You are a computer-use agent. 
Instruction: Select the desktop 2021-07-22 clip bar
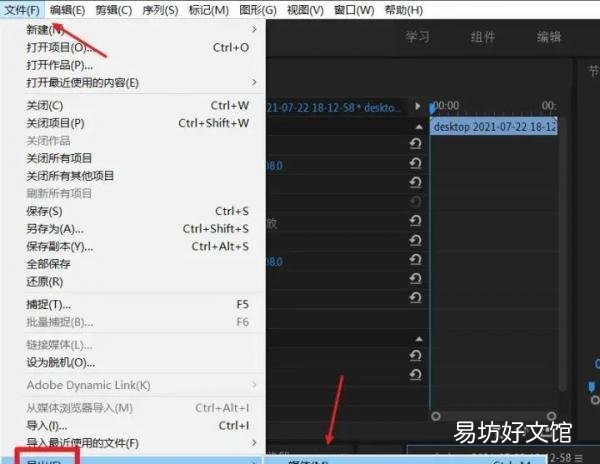point(494,127)
